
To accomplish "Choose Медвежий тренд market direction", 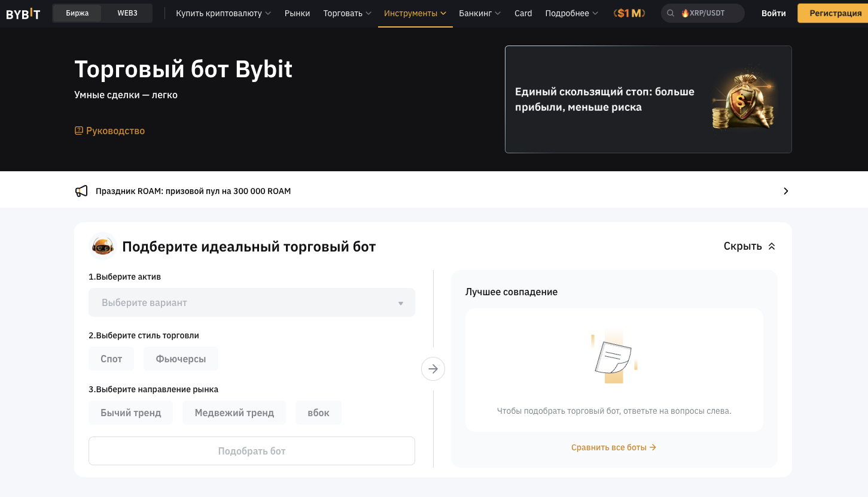I will [234, 413].
